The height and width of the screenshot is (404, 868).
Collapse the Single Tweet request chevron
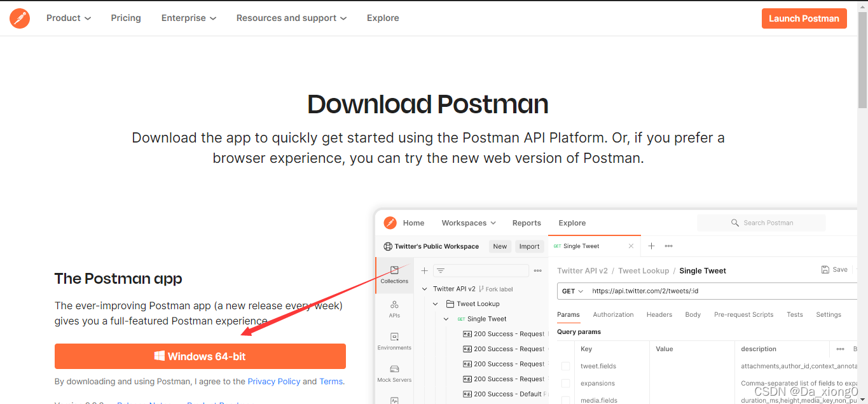446,319
